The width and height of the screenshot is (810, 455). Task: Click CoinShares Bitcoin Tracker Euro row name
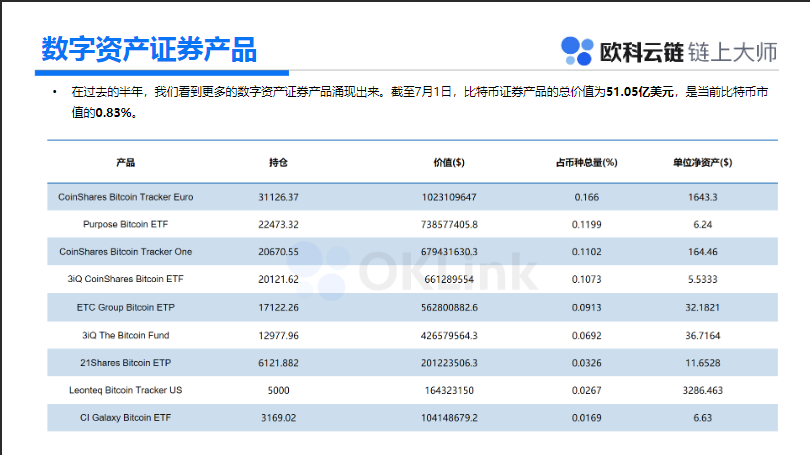click(126, 197)
